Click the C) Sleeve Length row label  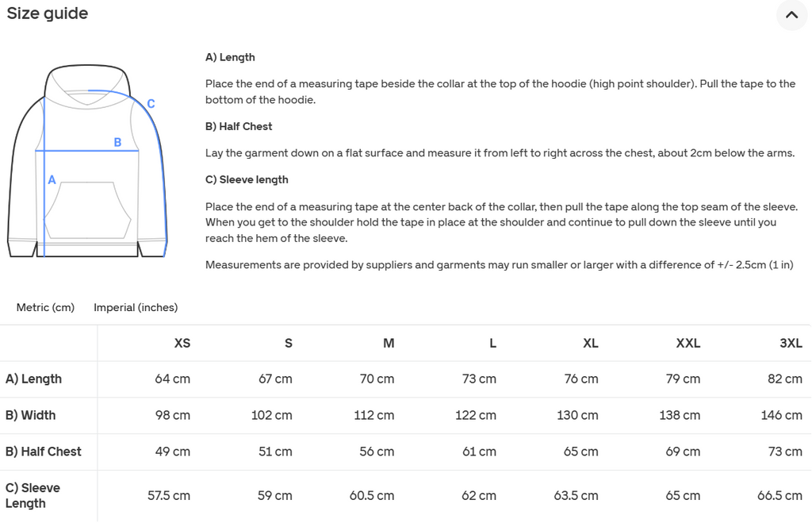(x=33, y=495)
